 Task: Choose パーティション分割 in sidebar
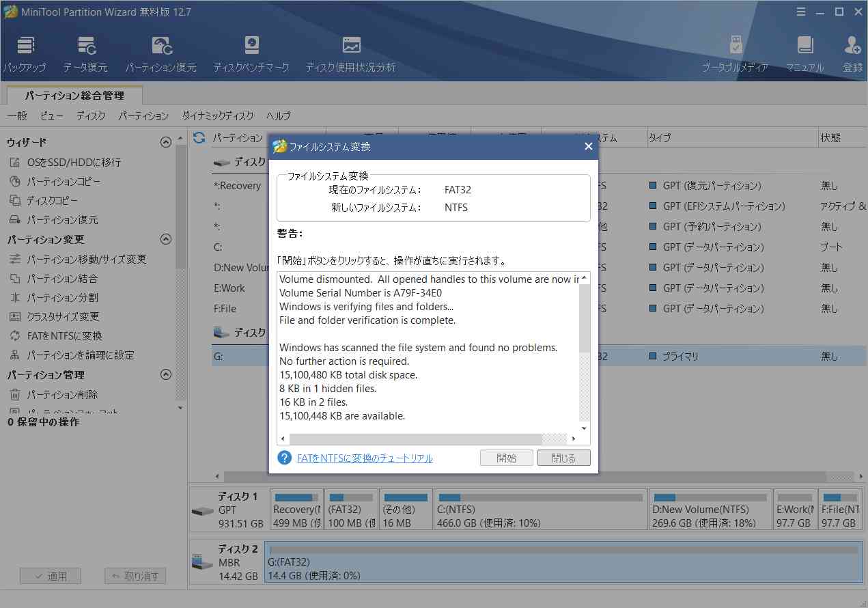tap(54, 298)
